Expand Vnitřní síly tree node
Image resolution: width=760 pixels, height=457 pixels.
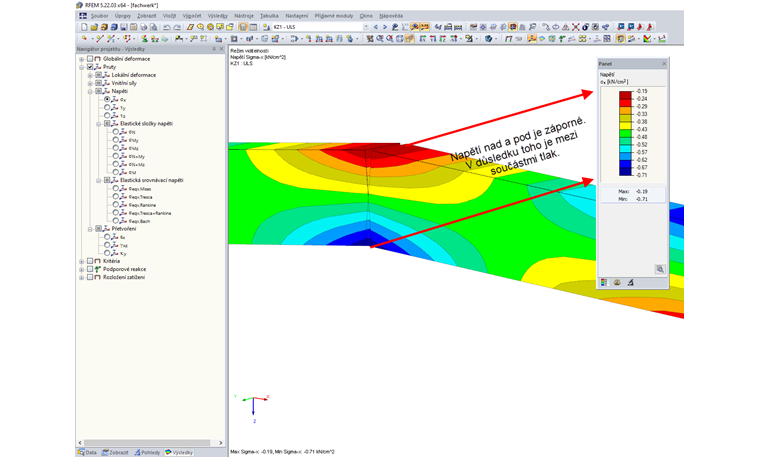tap(90, 83)
